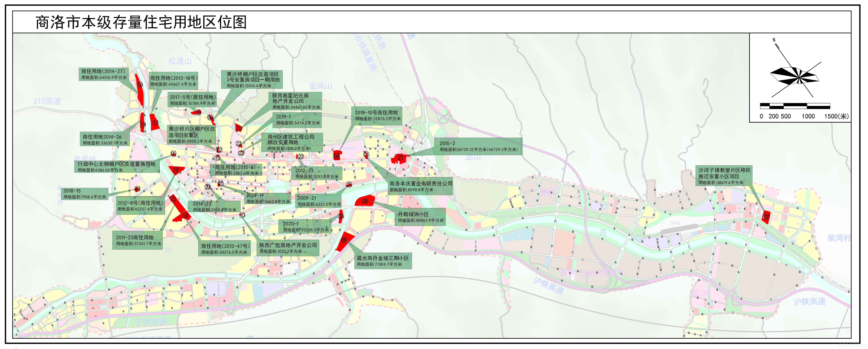Viewport: 868px width, 349px height.
Task: Select circled parcel marker 10
Action: coord(242,215)
